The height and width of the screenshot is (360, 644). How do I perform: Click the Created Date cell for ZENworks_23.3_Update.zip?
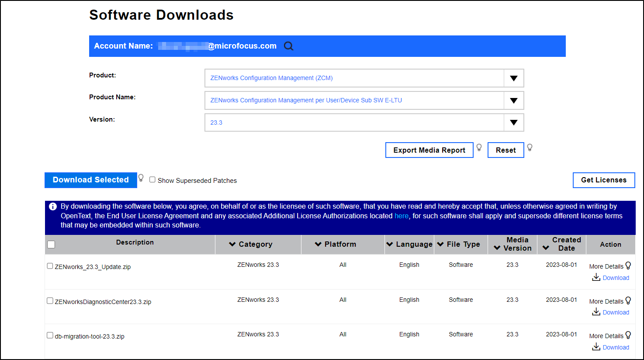(x=561, y=265)
